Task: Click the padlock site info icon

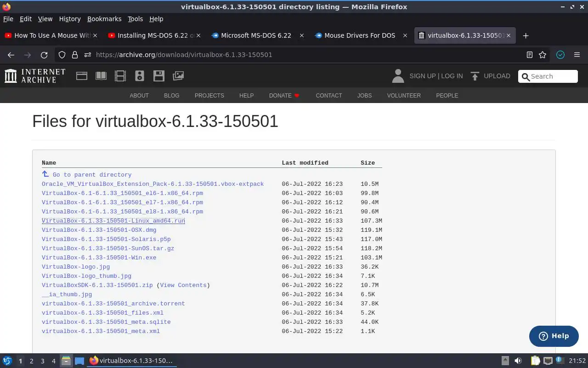Action: tap(75, 55)
